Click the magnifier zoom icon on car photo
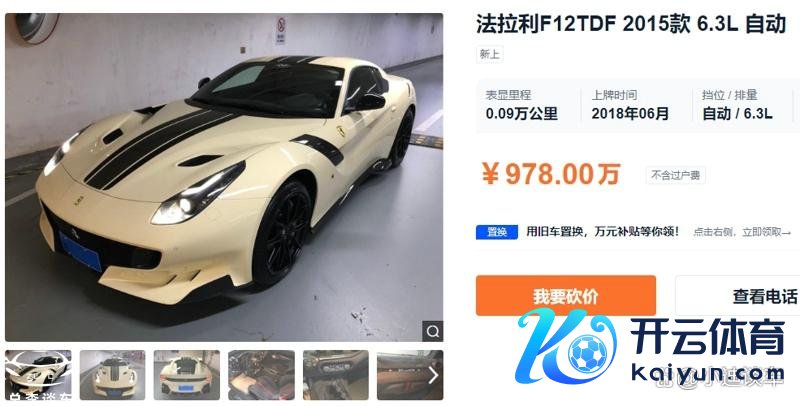This screenshot has width=800, height=406. 433,332
